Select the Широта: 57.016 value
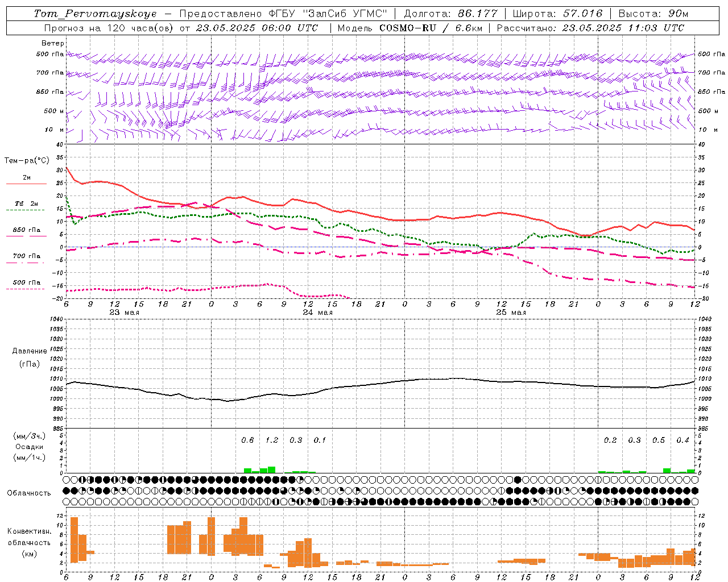Image resolution: width=728 pixels, height=582 pixels. [x=557, y=14]
